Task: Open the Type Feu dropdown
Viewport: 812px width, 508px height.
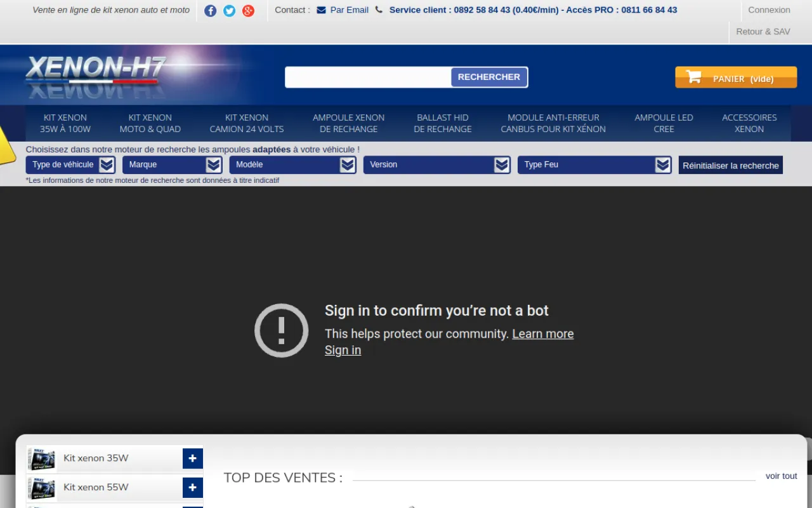Action: [594, 165]
